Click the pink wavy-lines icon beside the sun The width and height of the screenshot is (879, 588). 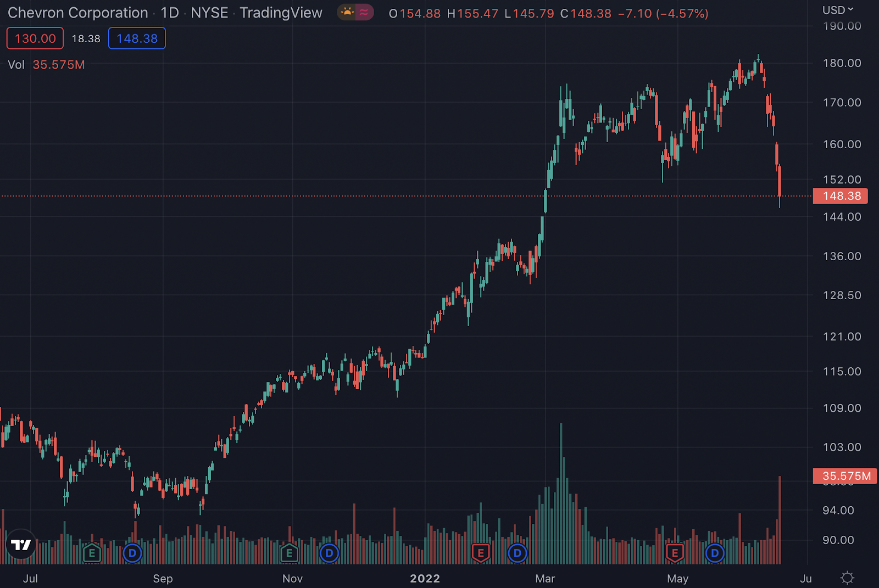[x=364, y=12]
